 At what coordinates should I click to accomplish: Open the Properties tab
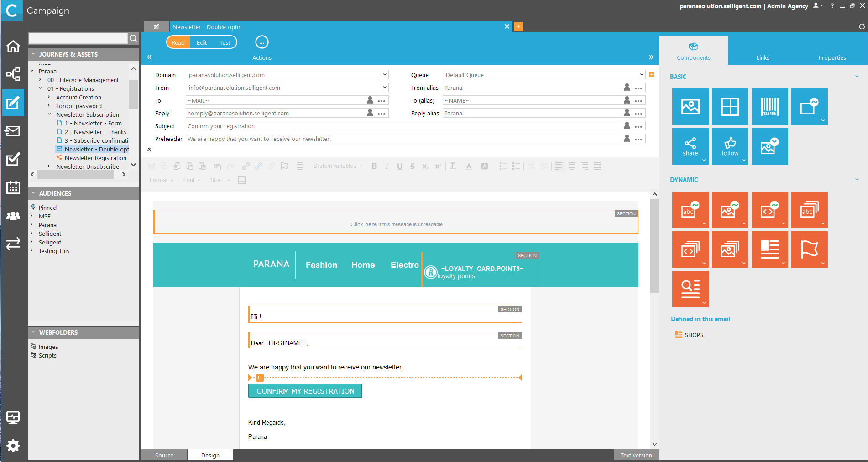point(832,57)
